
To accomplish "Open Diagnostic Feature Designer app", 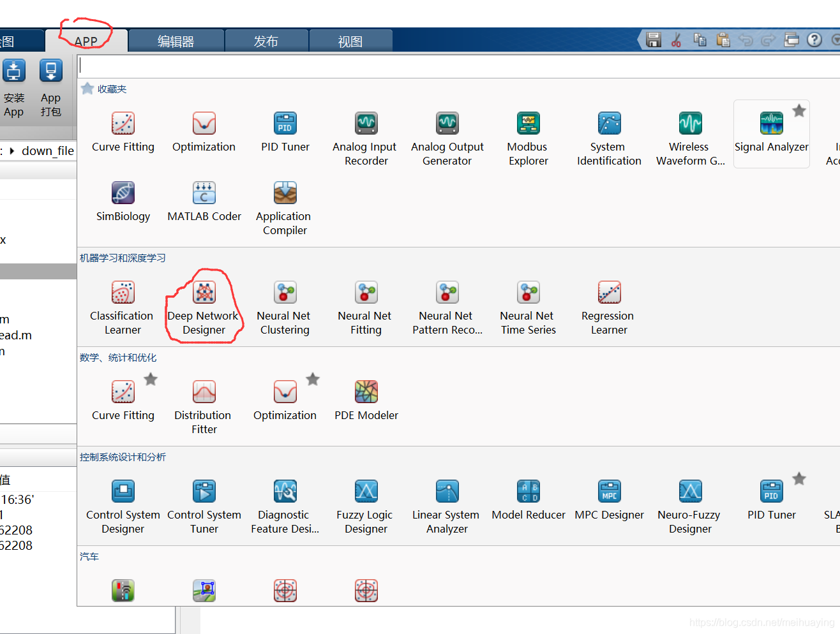I will [x=285, y=507].
